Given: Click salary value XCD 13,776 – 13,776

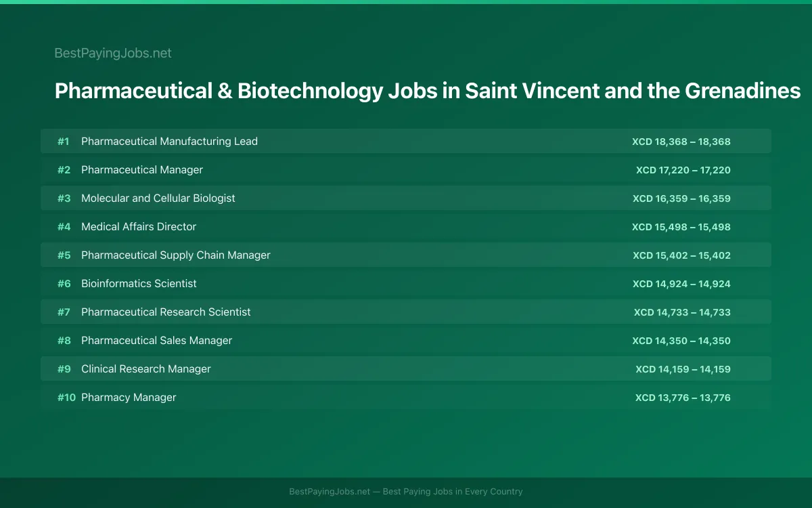Looking at the screenshot, I should click(683, 398).
